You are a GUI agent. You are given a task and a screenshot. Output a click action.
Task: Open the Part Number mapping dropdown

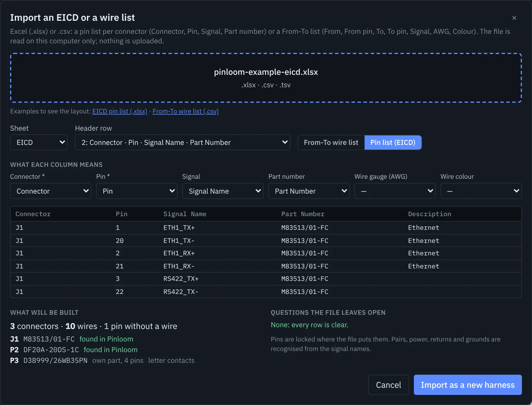point(309,191)
